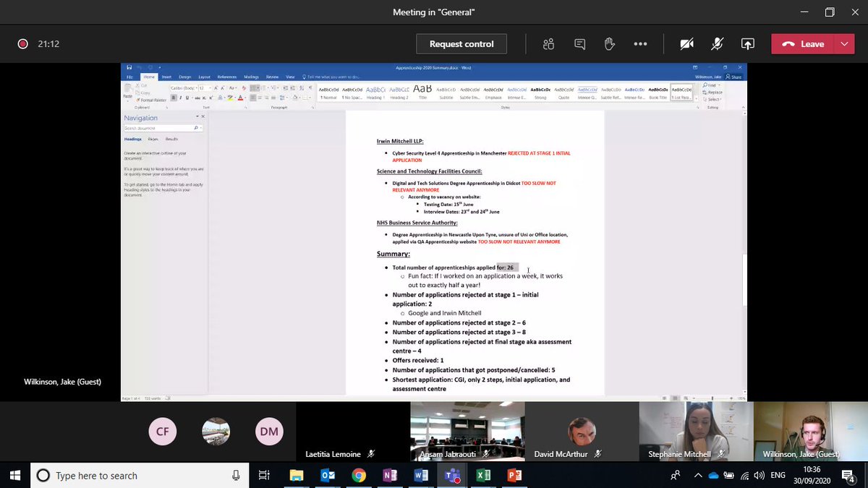Open the Calibri font name dropdown

pyautogui.click(x=195, y=88)
